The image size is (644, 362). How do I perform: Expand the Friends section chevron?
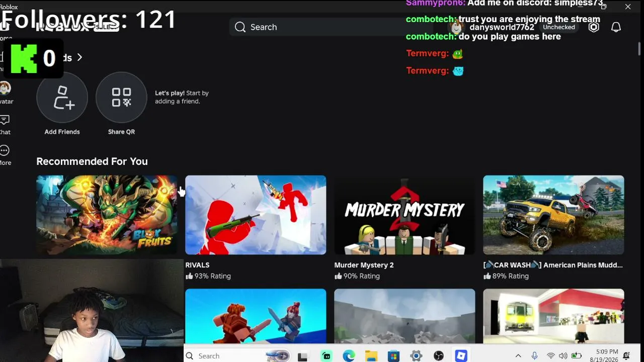(x=79, y=57)
